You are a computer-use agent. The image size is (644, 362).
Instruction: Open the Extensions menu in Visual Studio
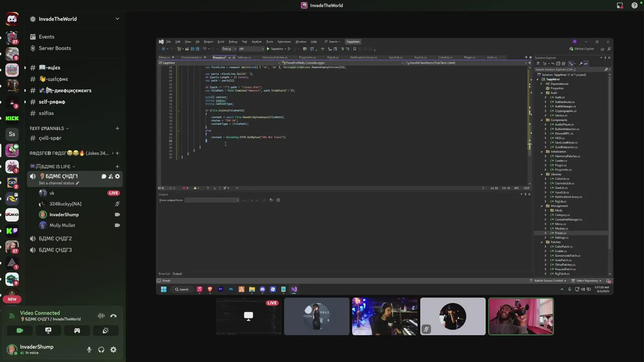(x=284, y=42)
